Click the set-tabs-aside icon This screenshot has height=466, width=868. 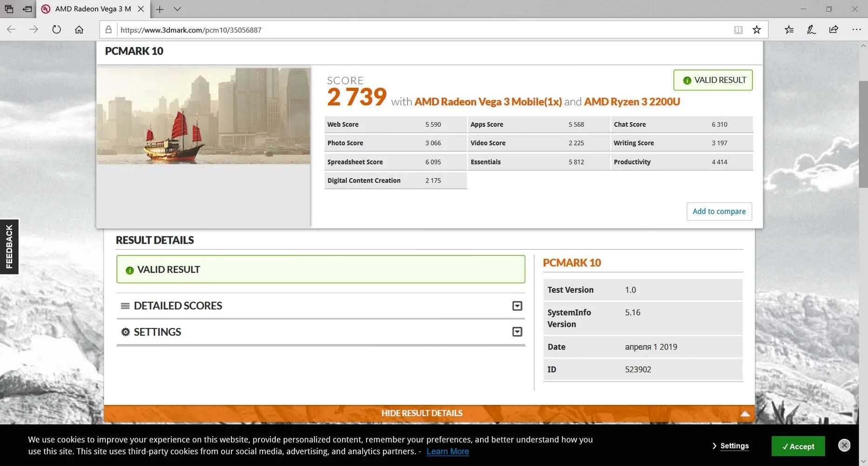(x=27, y=9)
